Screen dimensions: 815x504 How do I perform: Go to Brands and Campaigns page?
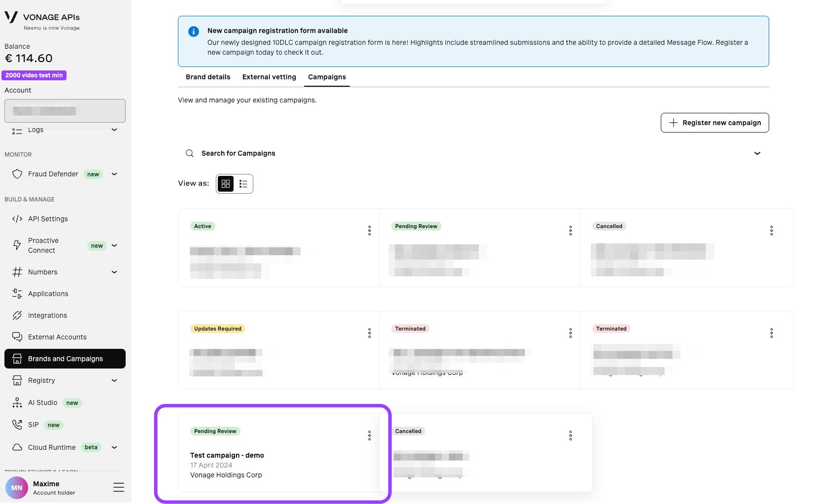(x=65, y=359)
